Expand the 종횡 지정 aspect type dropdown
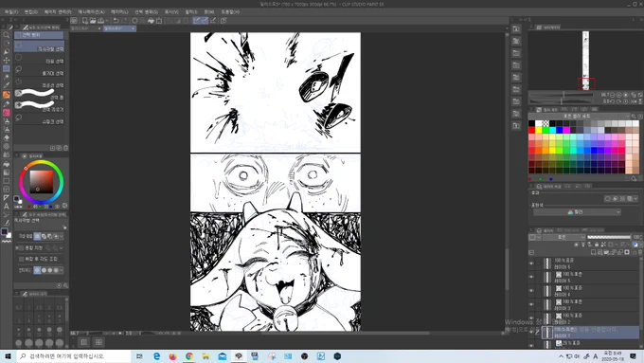Viewport: 644px width, 363px height. point(62,248)
